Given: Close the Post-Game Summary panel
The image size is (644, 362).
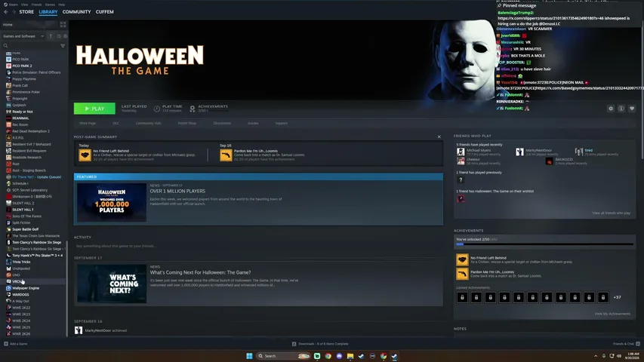Looking at the screenshot, I should 439,137.
